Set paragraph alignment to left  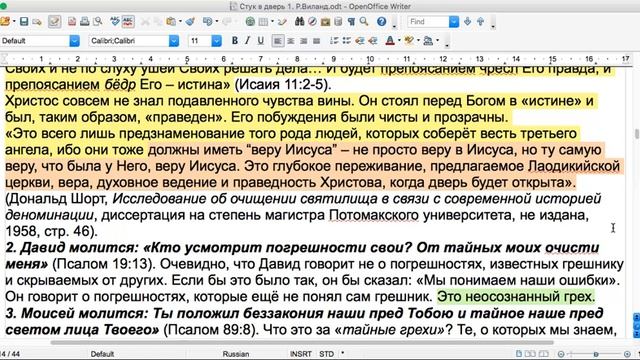[278, 41]
